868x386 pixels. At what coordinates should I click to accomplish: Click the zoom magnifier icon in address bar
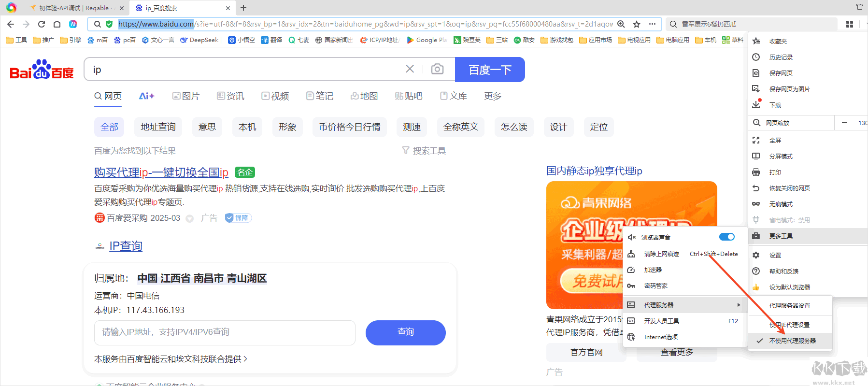(621, 24)
